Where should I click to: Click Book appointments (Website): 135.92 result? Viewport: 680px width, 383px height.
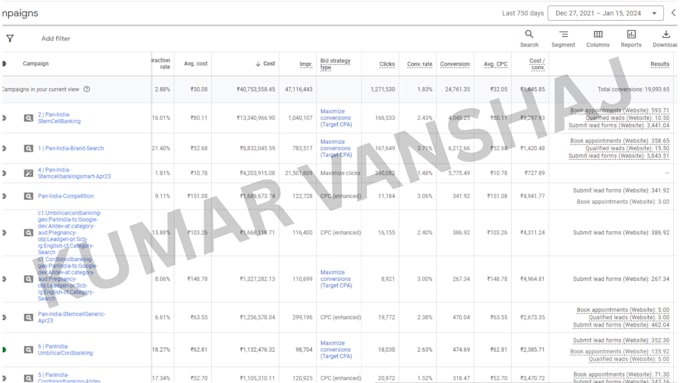coord(620,352)
